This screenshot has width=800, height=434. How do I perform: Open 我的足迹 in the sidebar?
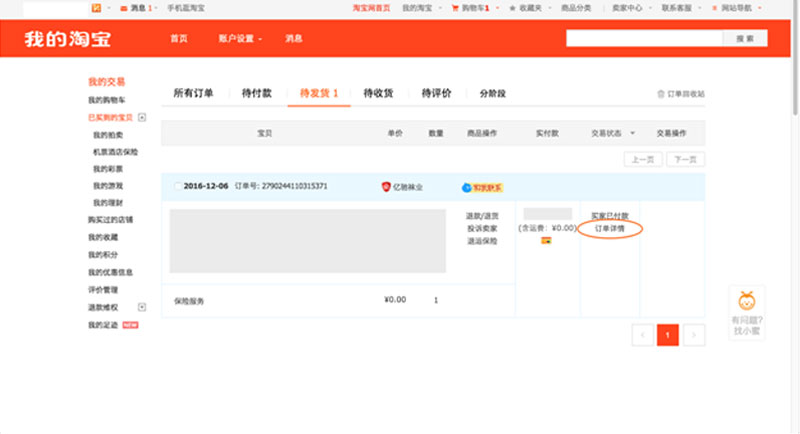coord(103,325)
